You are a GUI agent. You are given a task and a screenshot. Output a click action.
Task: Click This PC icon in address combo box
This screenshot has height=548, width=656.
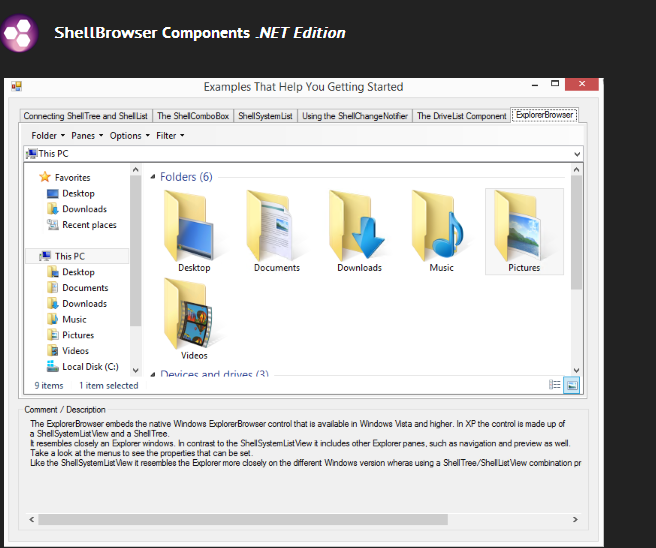point(31,154)
